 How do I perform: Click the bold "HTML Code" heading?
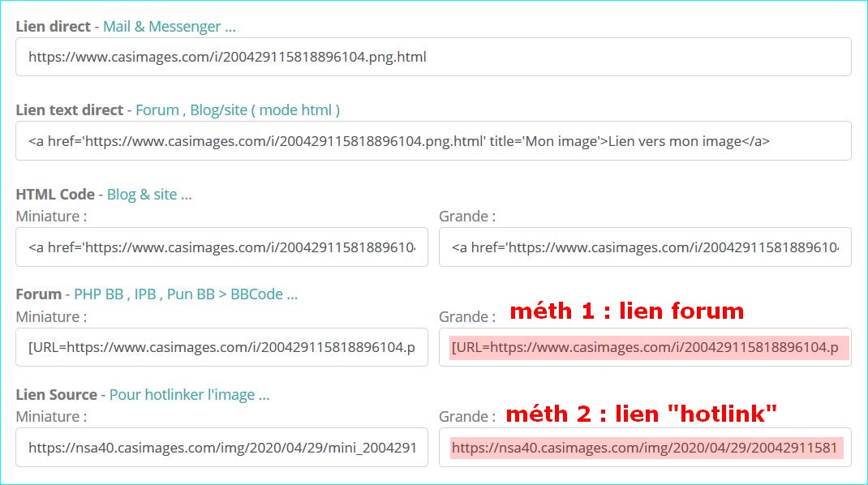click(x=55, y=195)
